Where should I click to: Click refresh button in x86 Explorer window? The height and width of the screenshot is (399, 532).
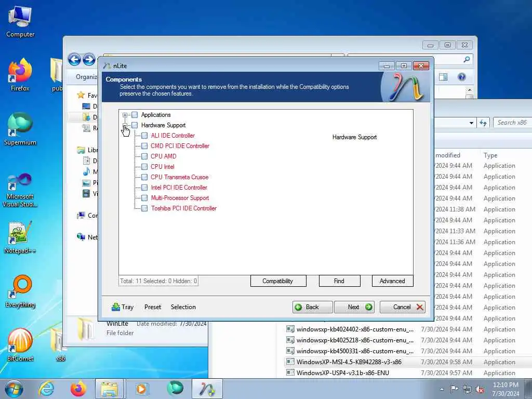483,123
